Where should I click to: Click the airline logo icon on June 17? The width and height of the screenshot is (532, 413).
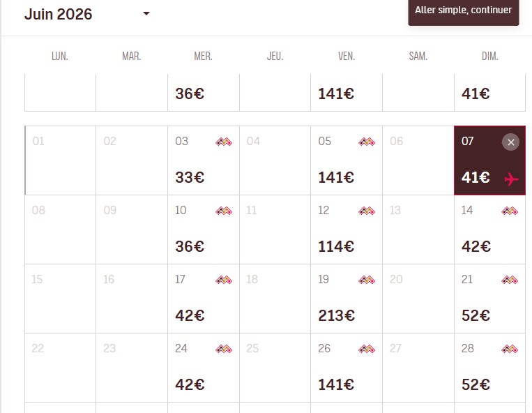(224, 280)
